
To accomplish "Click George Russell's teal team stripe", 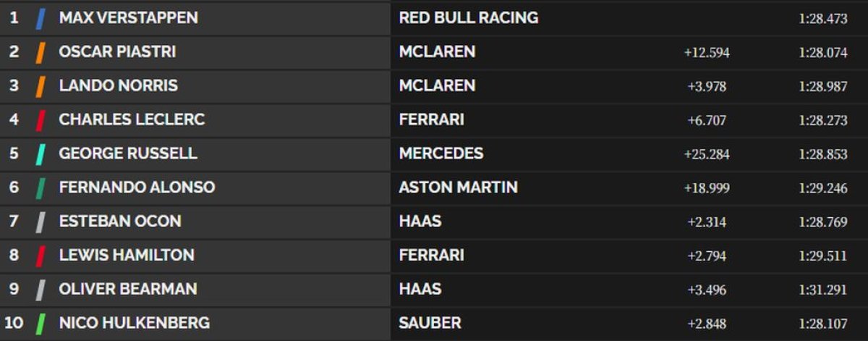I will [41, 153].
